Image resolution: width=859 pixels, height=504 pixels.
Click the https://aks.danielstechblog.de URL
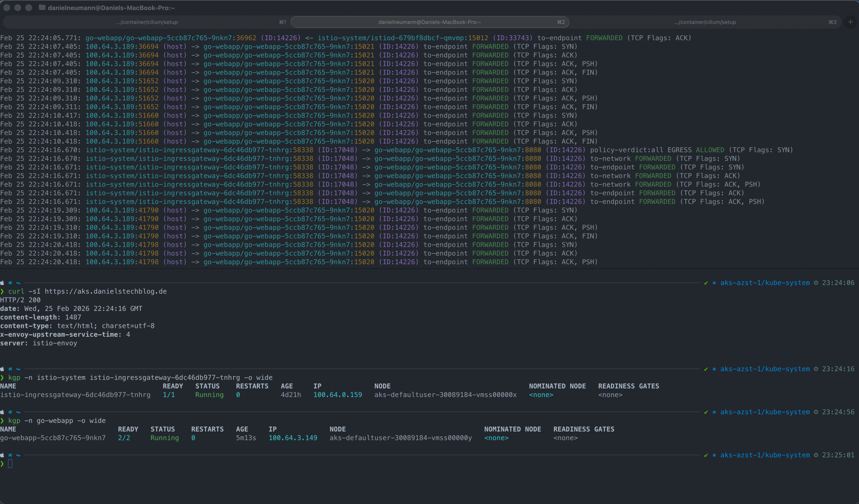click(x=106, y=291)
